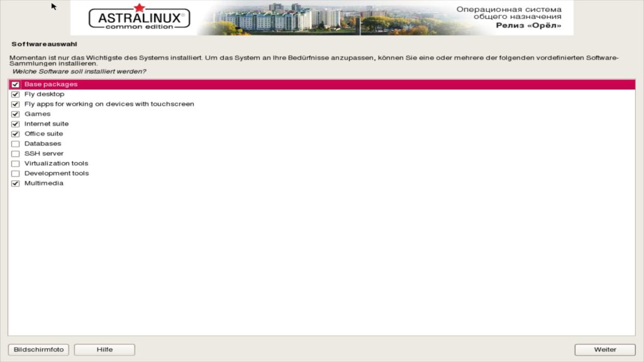Toggle the touchscreen Fly apps checkbox
This screenshot has width=644, height=362.
click(x=15, y=104)
